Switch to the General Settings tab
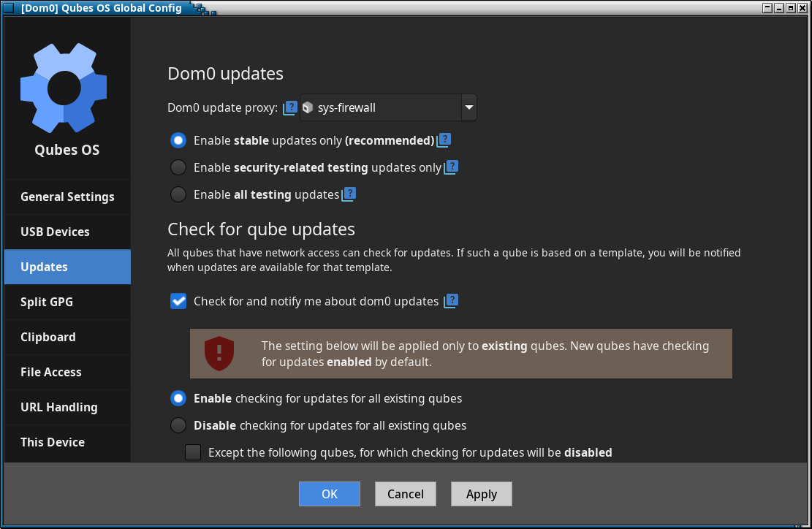Viewport: 812px width, 529px height. pos(67,197)
